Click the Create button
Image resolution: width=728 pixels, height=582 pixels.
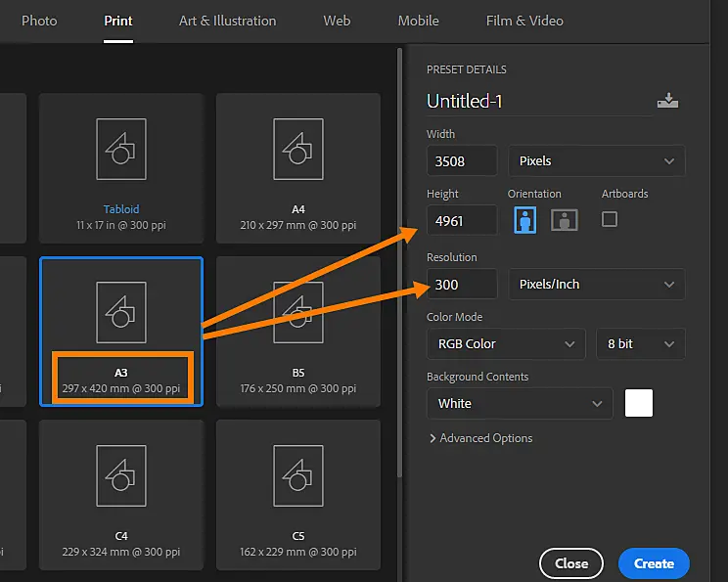pos(654,563)
